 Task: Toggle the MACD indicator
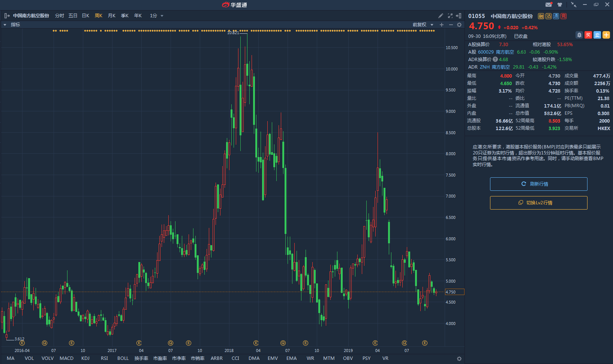click(x=66, y=358)
